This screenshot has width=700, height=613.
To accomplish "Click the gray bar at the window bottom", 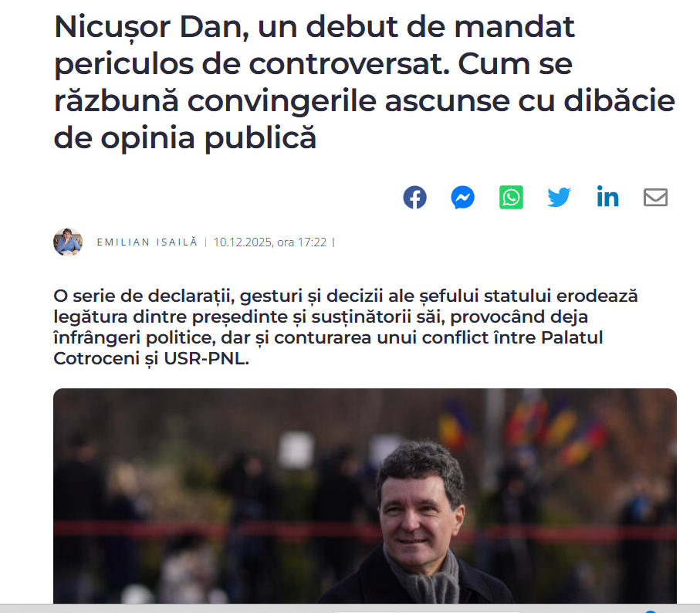I will click(350, 608).
